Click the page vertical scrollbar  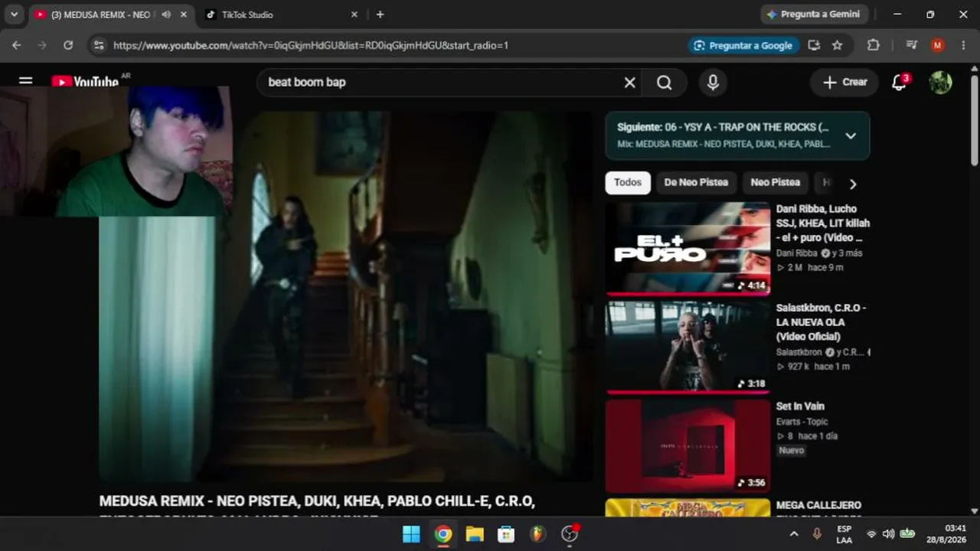[x=974, y=119]
